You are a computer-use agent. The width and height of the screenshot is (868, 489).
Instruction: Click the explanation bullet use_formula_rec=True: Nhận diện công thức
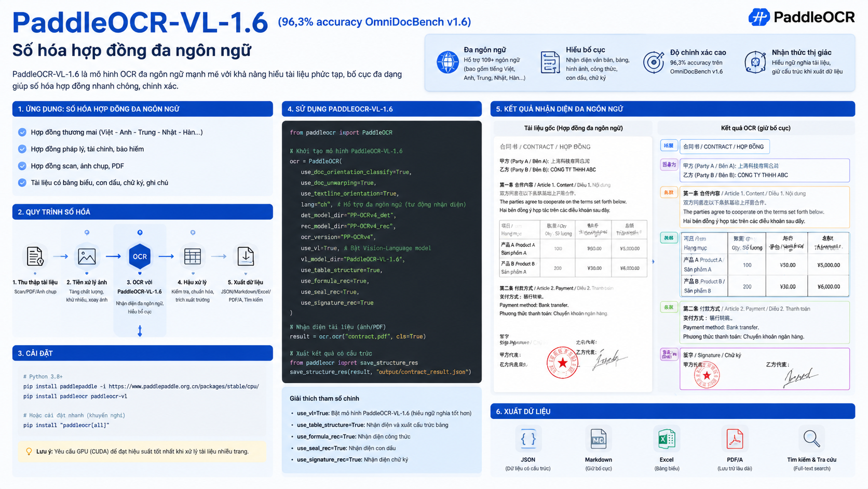pos(354,437)
